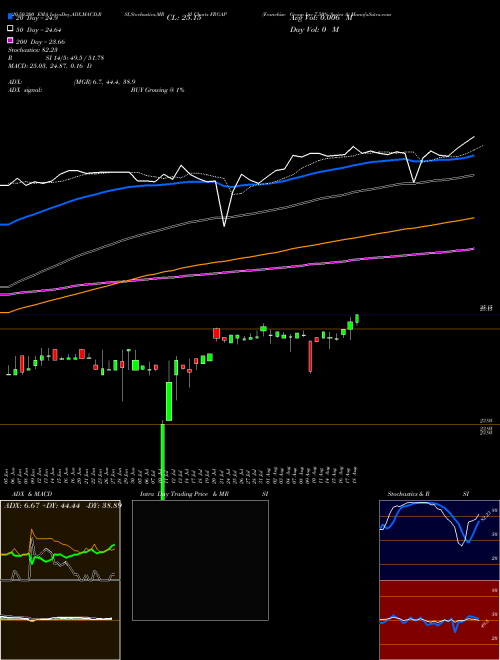Click the 'Stochastics & R' panel title
Viewport: 500px width, 660px height.
tap(409, 494)
